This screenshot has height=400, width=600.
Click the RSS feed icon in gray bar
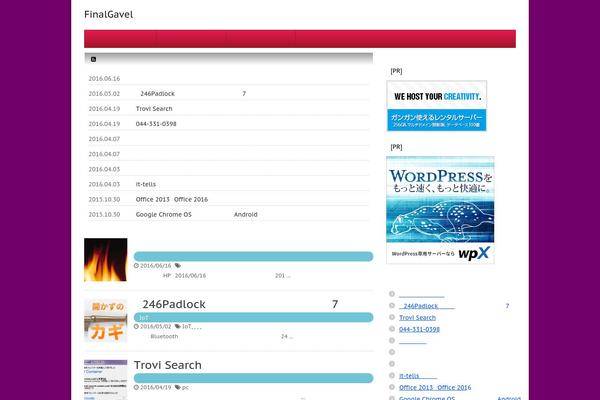click(93, 59)
